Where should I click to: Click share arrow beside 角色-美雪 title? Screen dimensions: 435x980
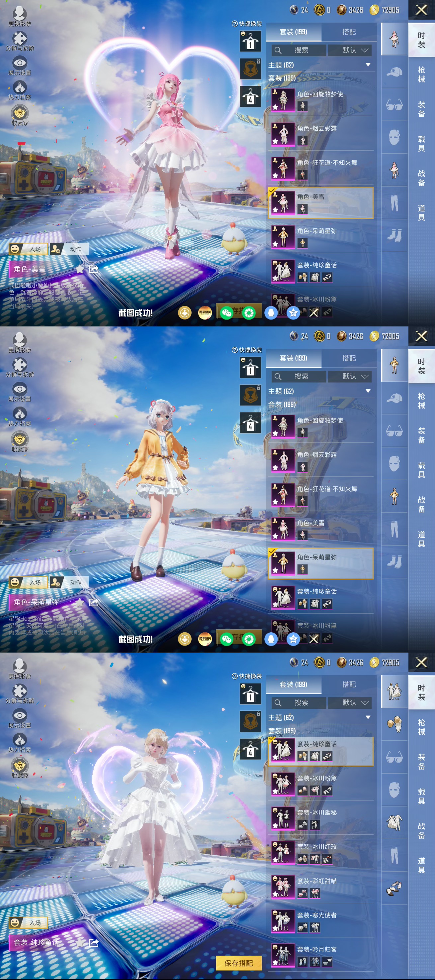pyautogui.click(x=93, y=269)
